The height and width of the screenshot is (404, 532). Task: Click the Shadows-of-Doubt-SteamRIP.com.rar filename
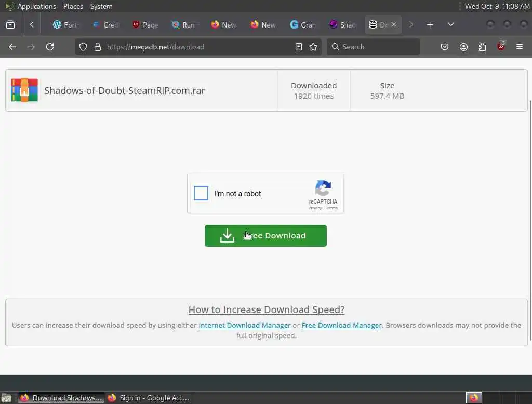coord(125,90)
